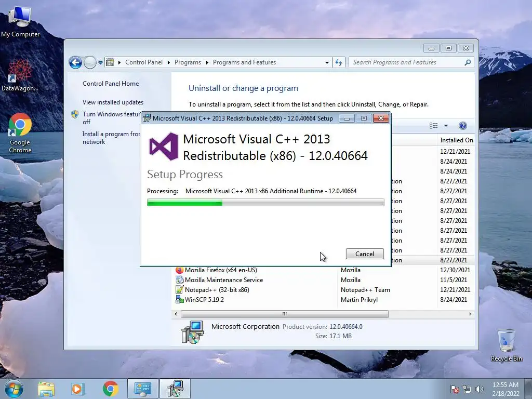Cancel the Visual C++ setup
Image resolution: width=532 pixels, height=399 pixels.
click(x=365, y=254)
